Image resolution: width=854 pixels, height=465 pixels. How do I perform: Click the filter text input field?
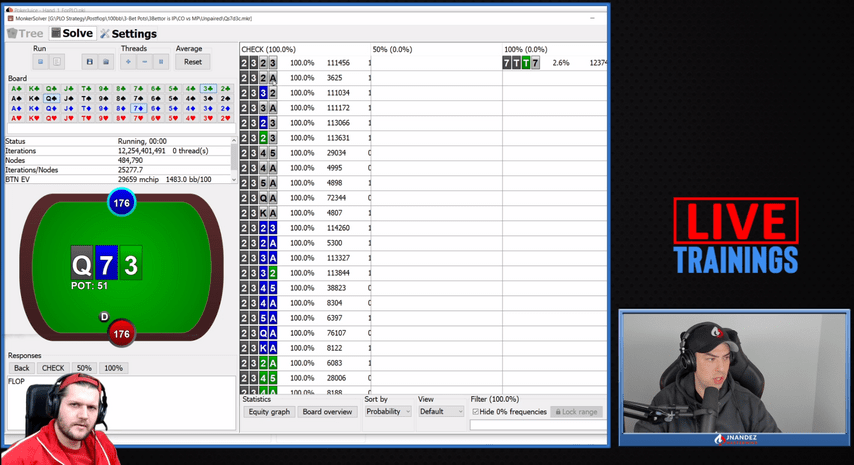tap(538, 425)
